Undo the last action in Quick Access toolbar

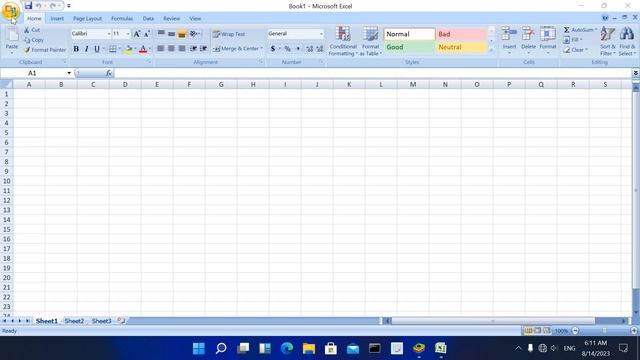[x=39, y=6]
